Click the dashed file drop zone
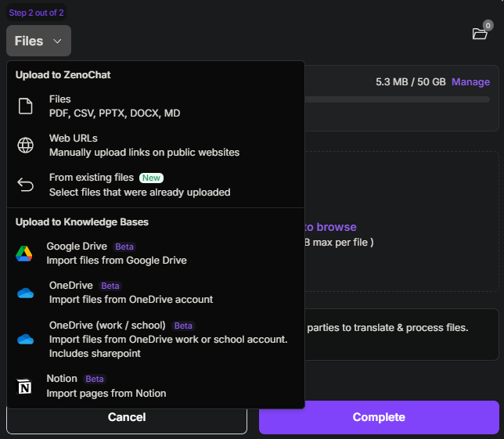This screenshot has width=504, height=439. click(401, 221)
